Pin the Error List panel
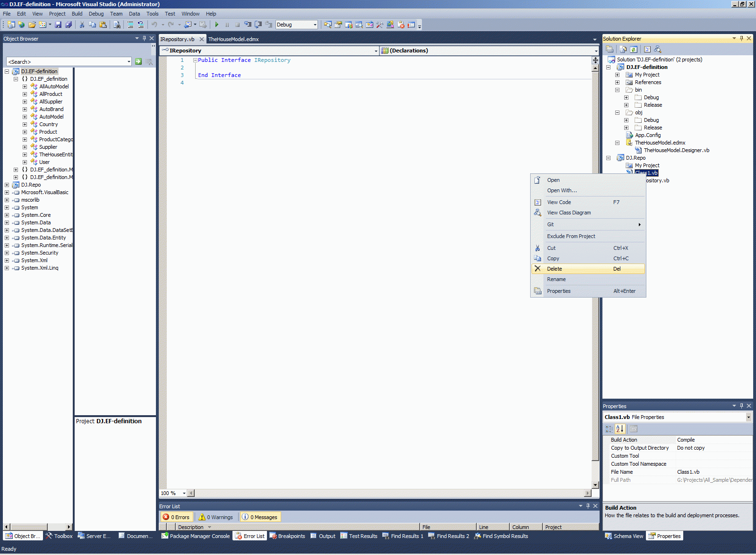This screenshot has width=756, height=555. (x=588, y=506)
